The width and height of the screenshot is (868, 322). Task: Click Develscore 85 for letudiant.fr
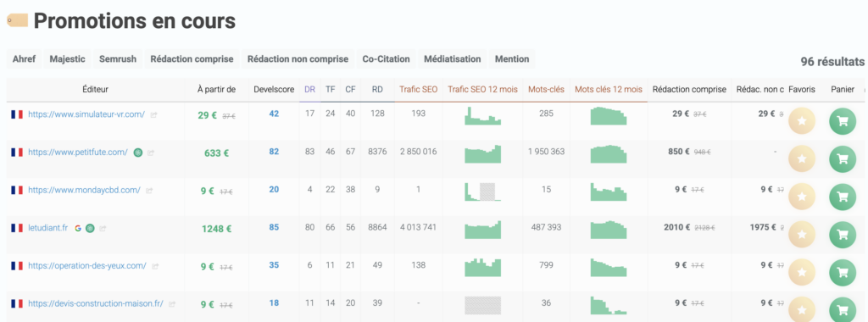274,227
